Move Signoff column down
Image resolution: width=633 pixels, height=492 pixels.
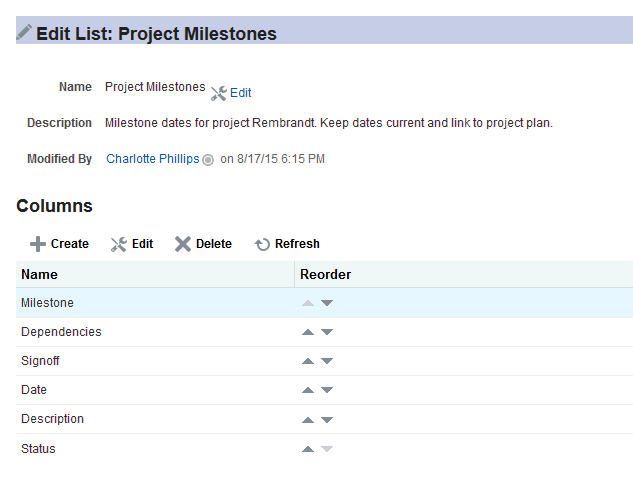coord(327,361)
